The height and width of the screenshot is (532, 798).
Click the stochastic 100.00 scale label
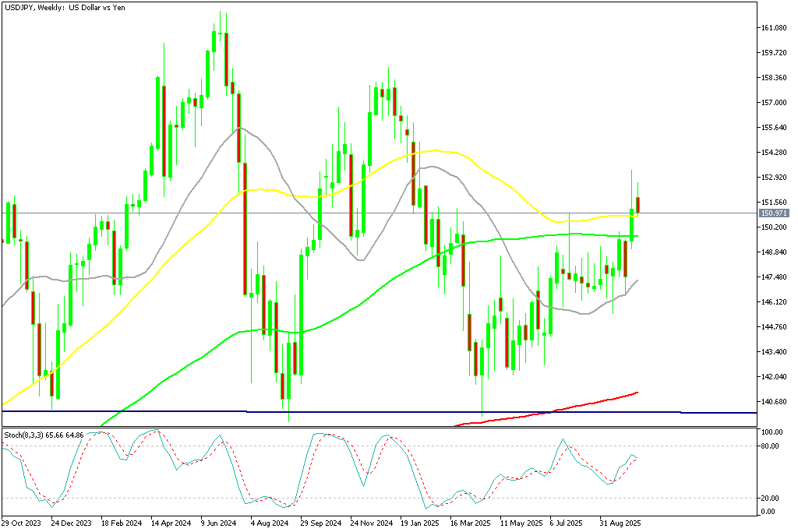[x=772, y=432]
